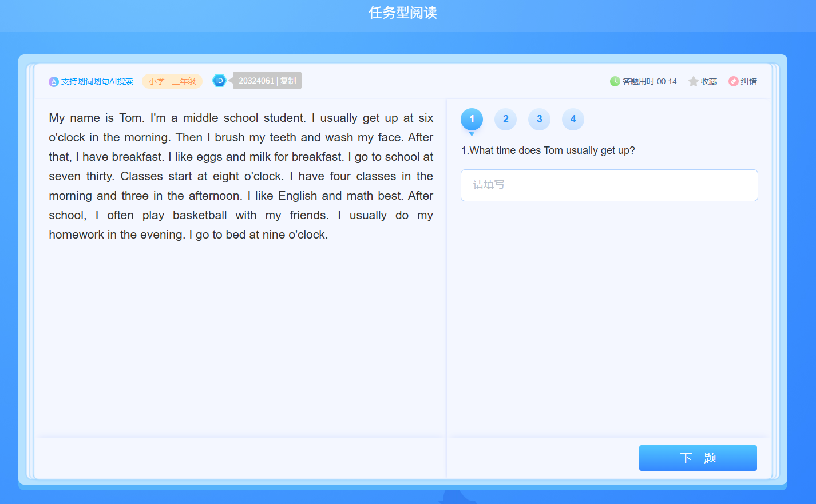Go to question 4

573,119
